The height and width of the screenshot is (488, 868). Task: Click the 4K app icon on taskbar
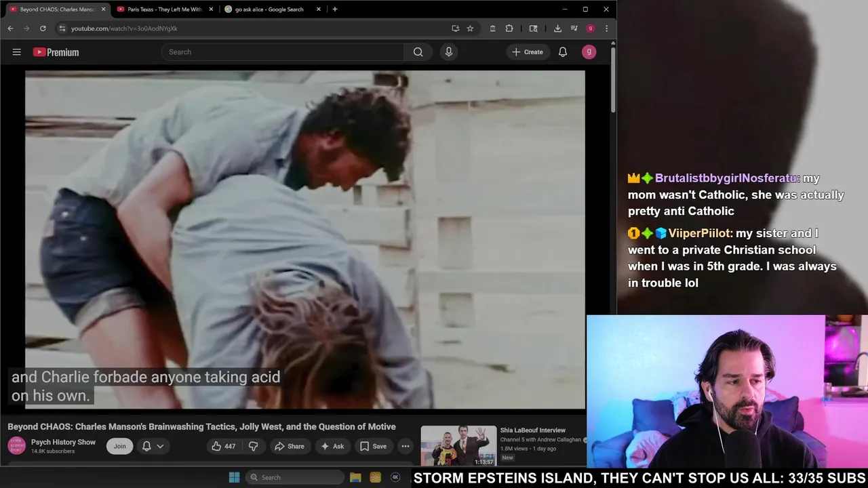(395, 477)
